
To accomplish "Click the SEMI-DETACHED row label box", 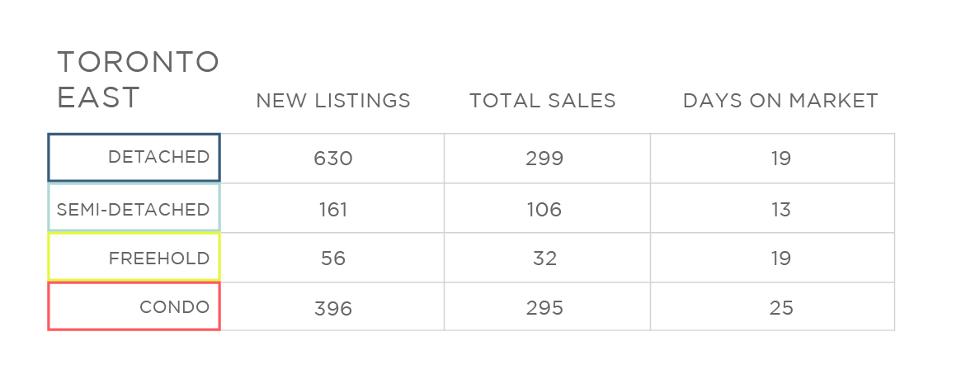I will pyautogui.click(x=134, y=207).
